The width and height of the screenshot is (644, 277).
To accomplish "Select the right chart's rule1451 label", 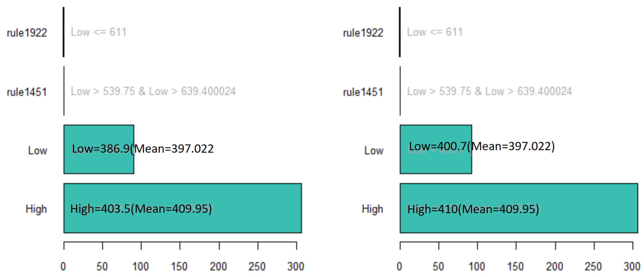I will [363, 92].
